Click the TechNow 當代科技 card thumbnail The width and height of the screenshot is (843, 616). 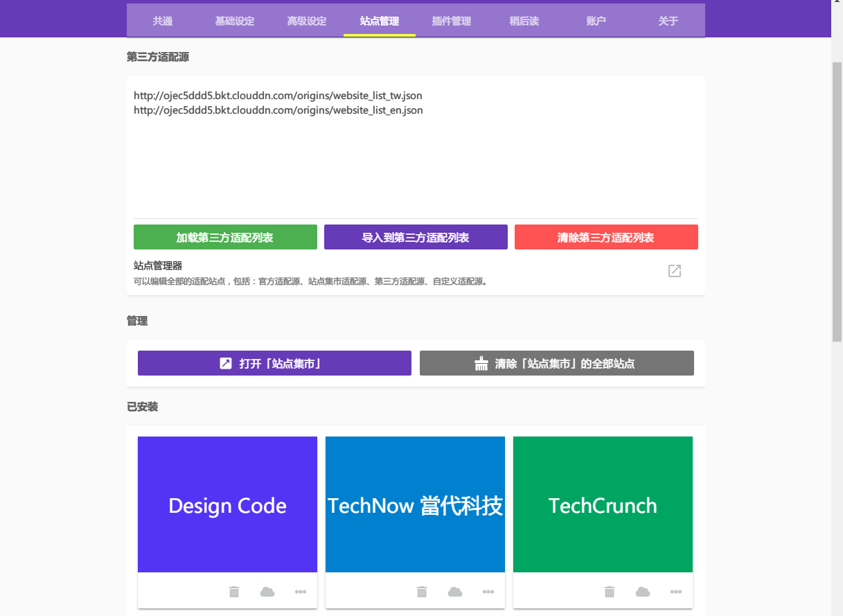coord(415,504)
